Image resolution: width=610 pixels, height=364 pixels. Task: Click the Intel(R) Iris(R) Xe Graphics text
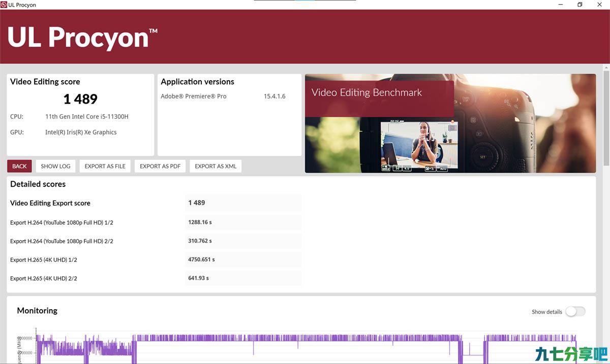[81, 133]
